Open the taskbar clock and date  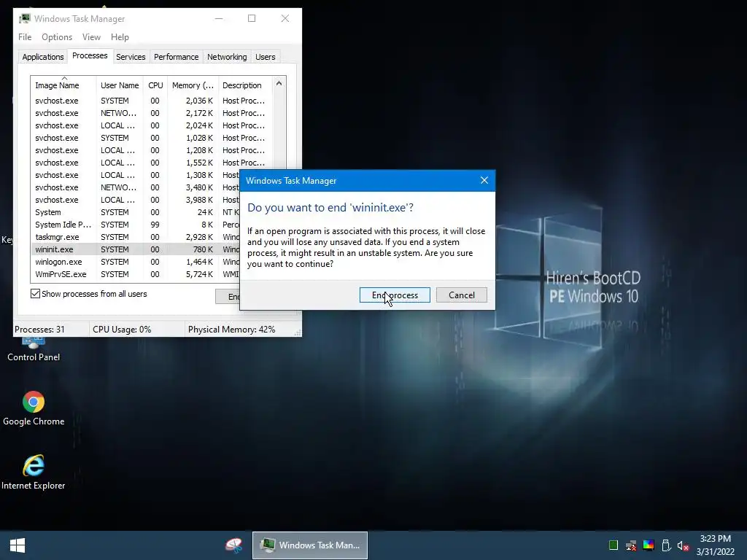point(715,545)
